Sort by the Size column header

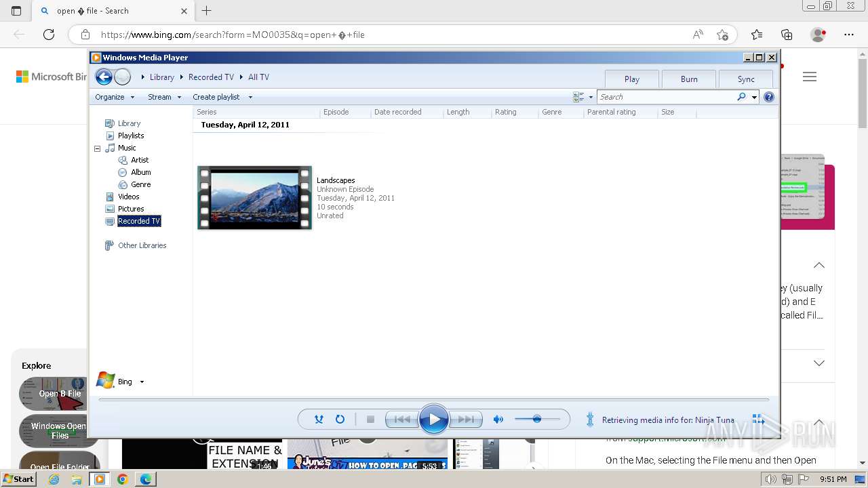point(677,112)
